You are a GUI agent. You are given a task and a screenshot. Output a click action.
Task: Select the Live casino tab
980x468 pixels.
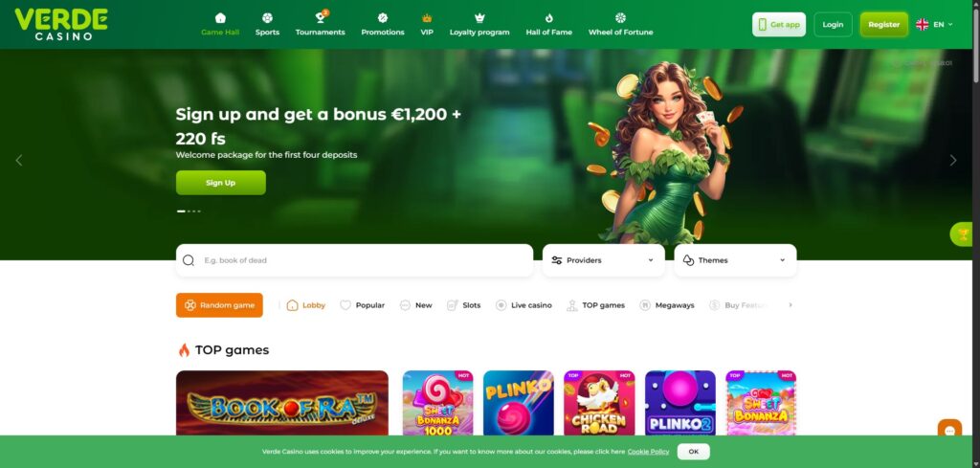tap(523, 305)
